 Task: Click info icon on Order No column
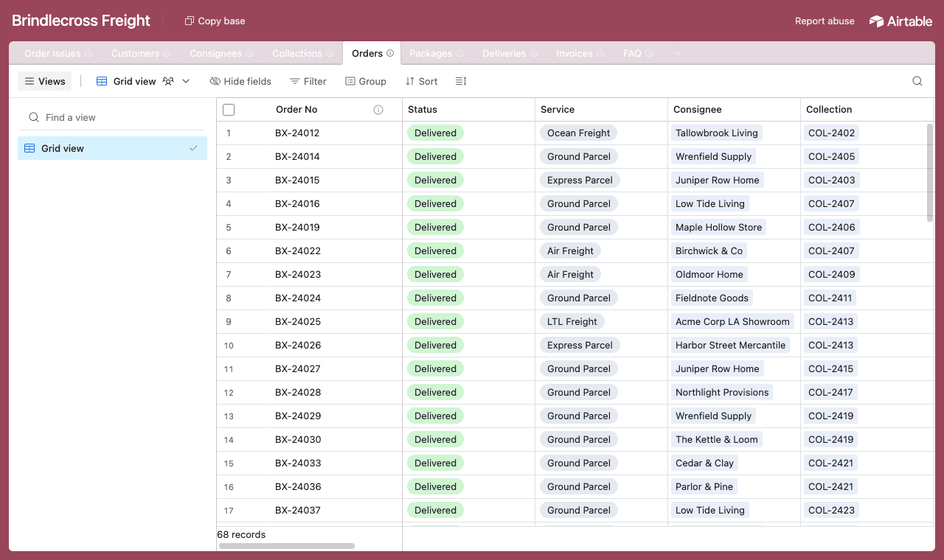click(378, 110)
